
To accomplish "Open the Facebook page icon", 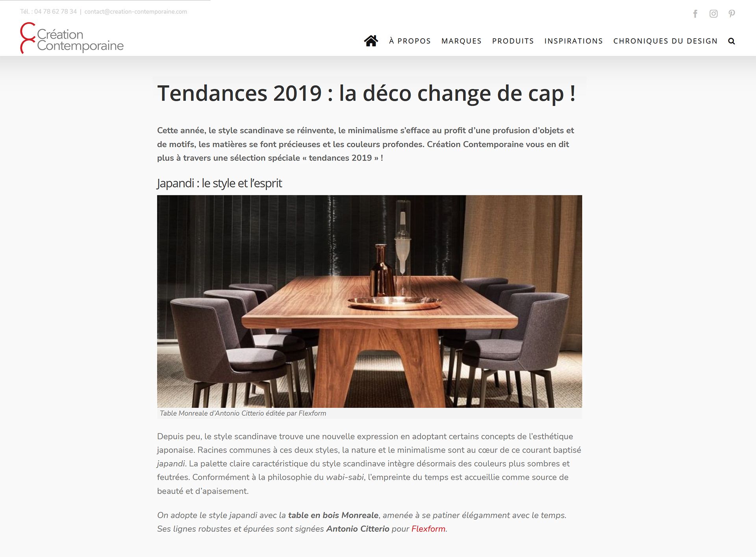I will click(x=695, y=14).
